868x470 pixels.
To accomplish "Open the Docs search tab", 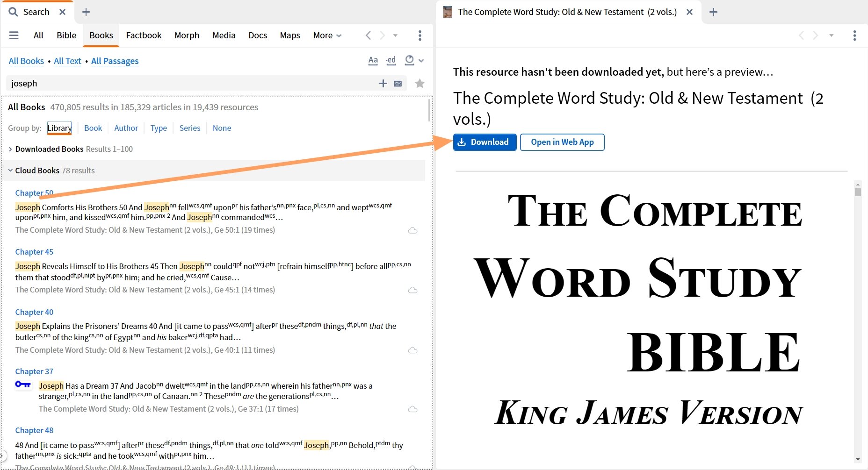I will 258,35.
